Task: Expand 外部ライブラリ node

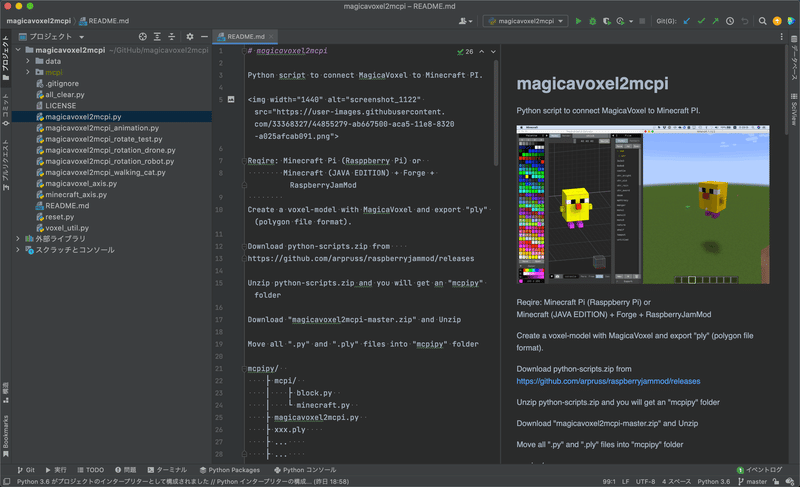Action: pyautogui.click(x=18, y=239)
